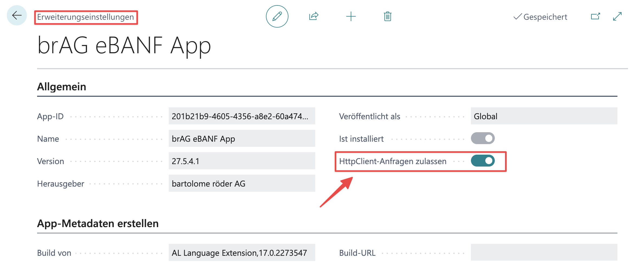Delete using the trash can icon

(x=388, y=16)
